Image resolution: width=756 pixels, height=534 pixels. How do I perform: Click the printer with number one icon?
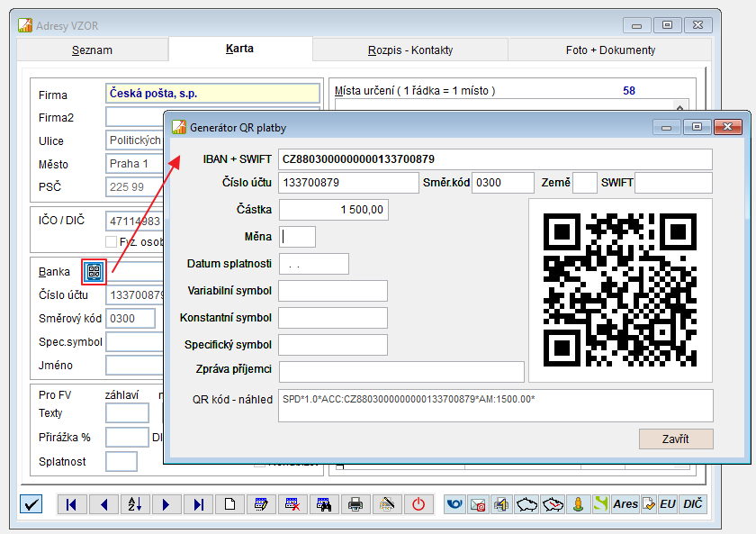(x=501, y=504)
